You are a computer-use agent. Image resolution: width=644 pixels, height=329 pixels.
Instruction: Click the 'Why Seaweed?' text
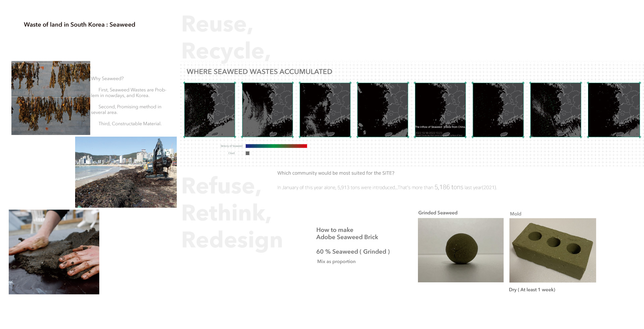pyautogui.click(x=107, y=79)
